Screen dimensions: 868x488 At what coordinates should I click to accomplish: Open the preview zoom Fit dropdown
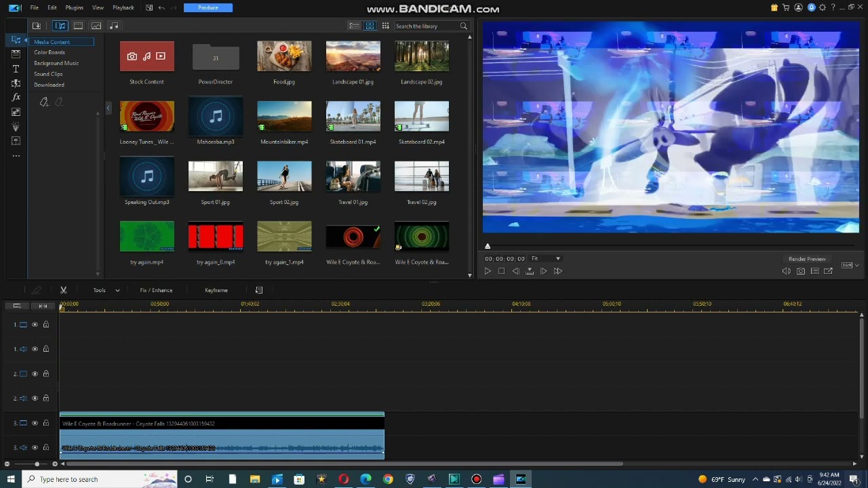(546, 258)
